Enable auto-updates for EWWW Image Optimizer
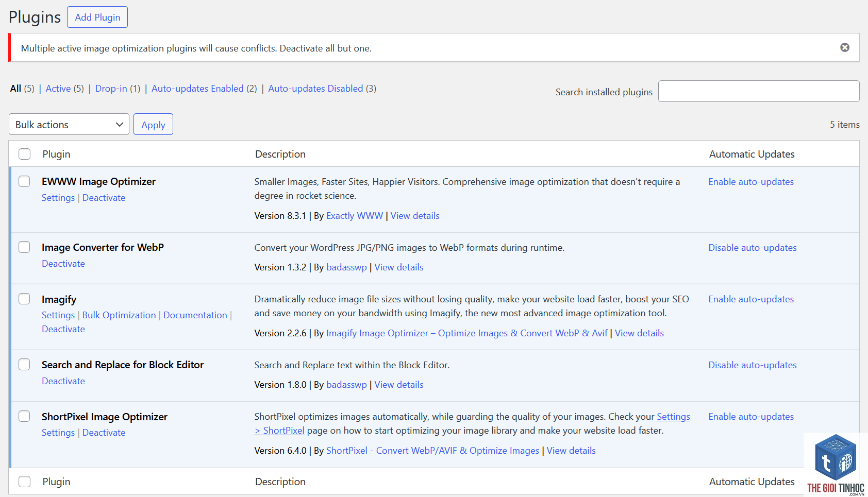This screenshot has height=497, width=868. tap(751, 182)
